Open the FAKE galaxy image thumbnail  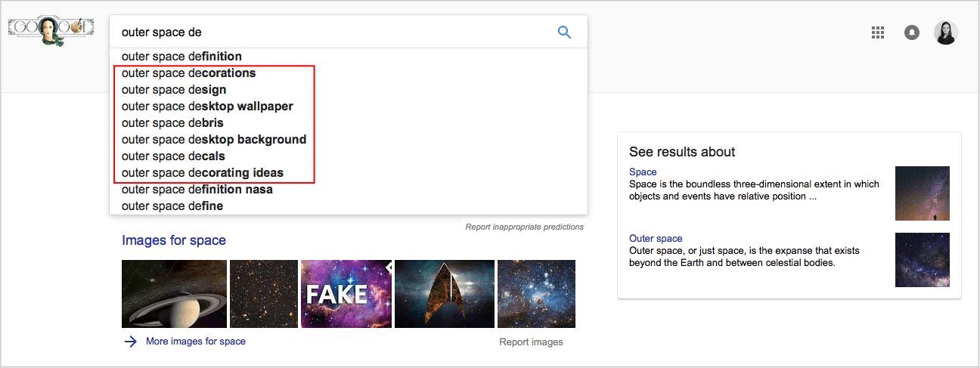(346, 294)
